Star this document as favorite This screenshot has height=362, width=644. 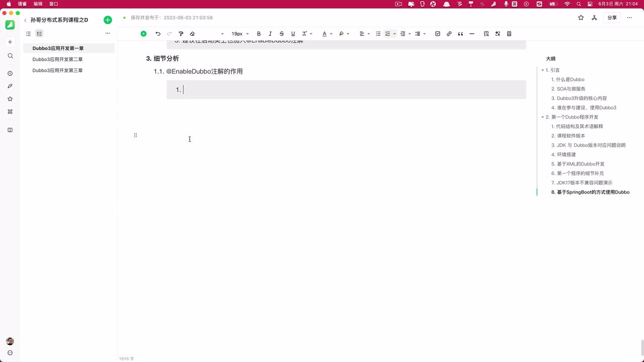click(x=581, y=18)
